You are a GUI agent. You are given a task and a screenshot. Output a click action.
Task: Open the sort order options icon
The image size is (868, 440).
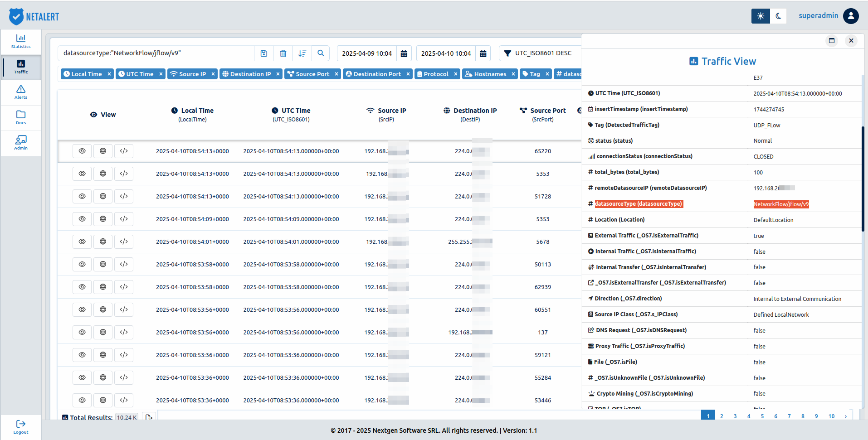302,53
